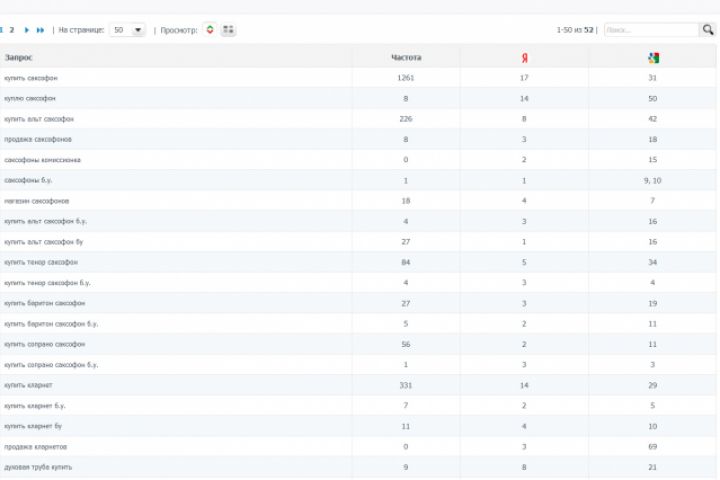Screen dimensions: 720x480
Task: Select the query купить кларнет
Action: tap(28, 385)
